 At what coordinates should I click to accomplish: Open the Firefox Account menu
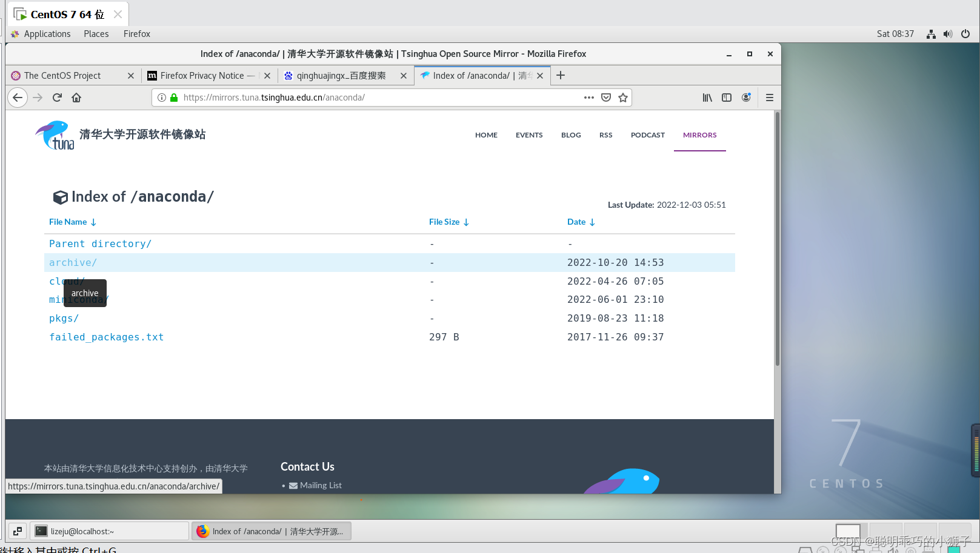[746, 97]
